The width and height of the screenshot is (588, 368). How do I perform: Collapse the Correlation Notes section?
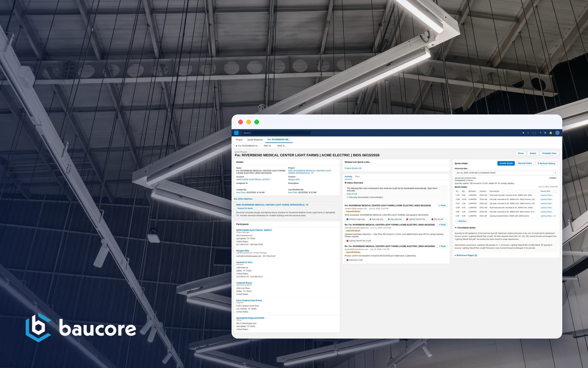pos(465,228)
